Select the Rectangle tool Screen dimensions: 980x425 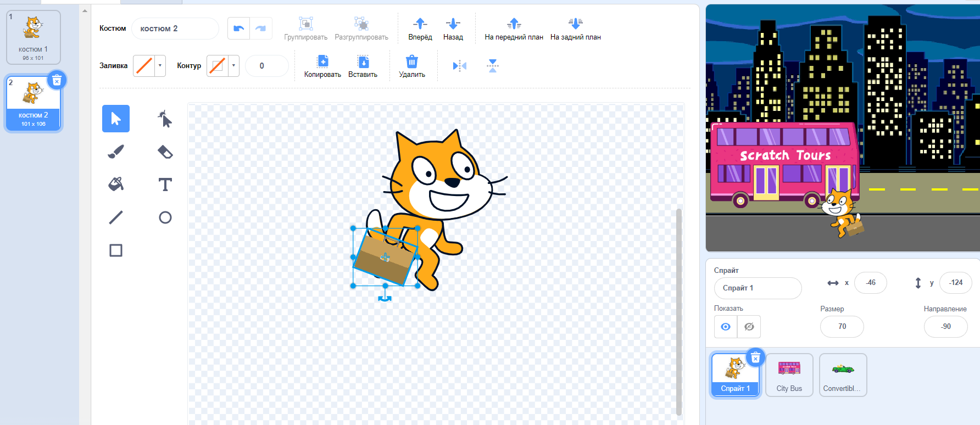(116, 250)
